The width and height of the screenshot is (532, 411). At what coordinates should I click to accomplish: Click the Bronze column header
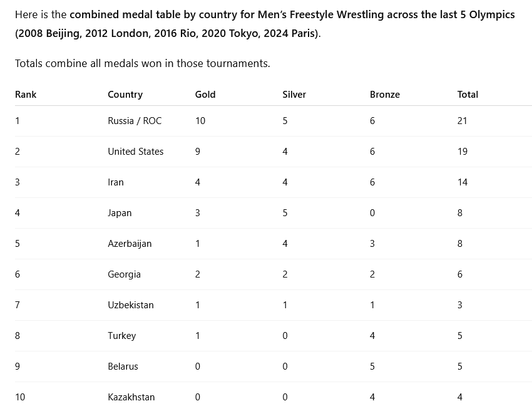click(x=385, y=95)
